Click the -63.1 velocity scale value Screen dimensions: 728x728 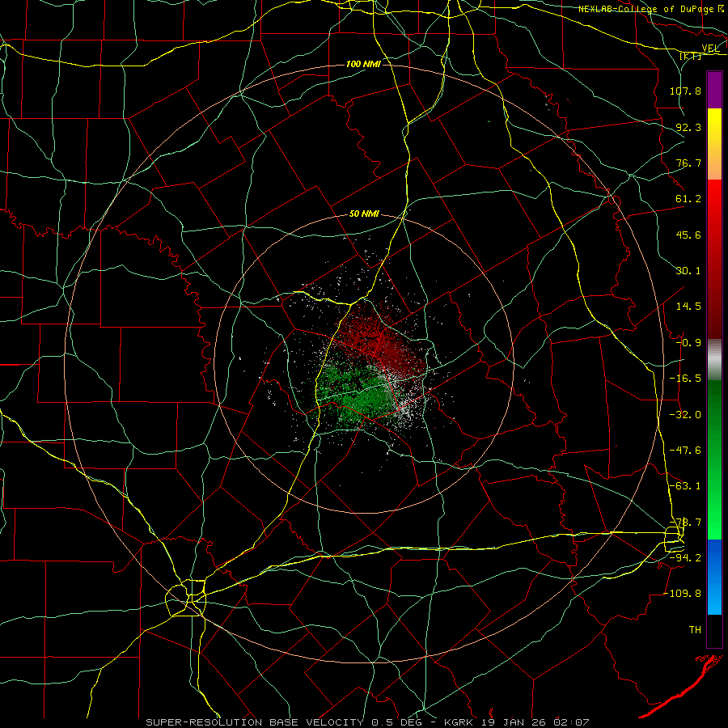(x=685, y=486)
